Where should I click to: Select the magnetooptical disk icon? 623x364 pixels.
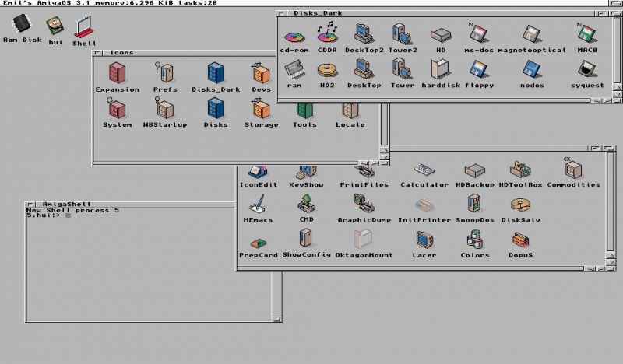tap(532, 33)
